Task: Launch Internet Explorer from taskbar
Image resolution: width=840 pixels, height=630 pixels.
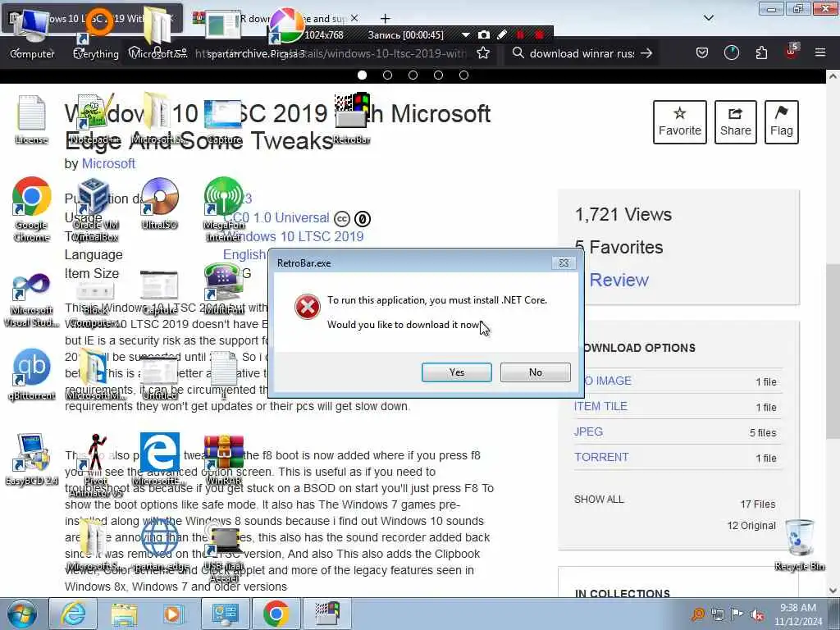Action: 73,614
